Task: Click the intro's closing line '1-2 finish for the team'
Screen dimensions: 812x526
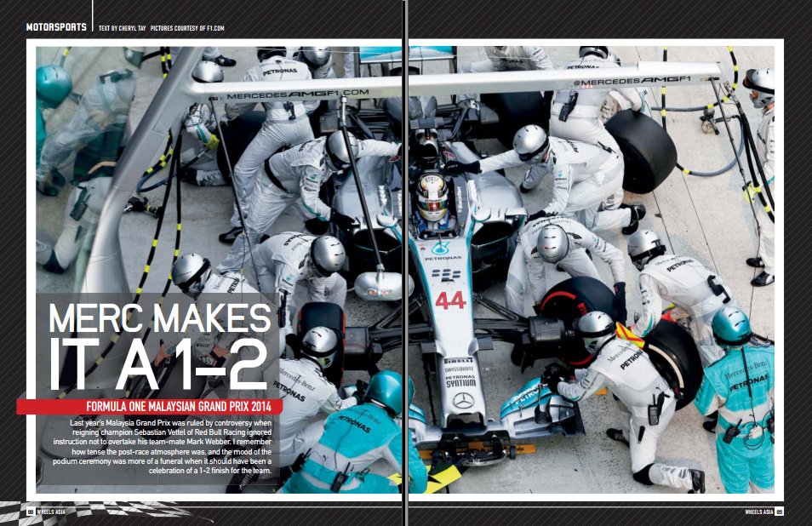Action: pyautogui.click(x=236, y=471)
